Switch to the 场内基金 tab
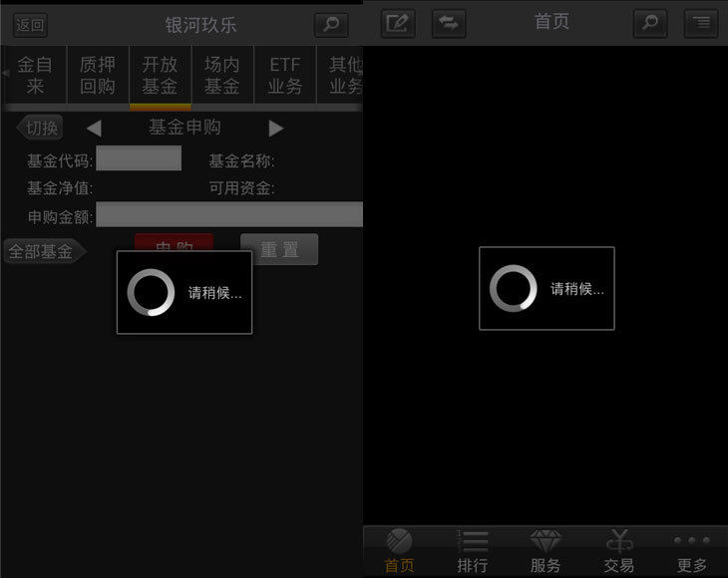 [x=221, y=76]
